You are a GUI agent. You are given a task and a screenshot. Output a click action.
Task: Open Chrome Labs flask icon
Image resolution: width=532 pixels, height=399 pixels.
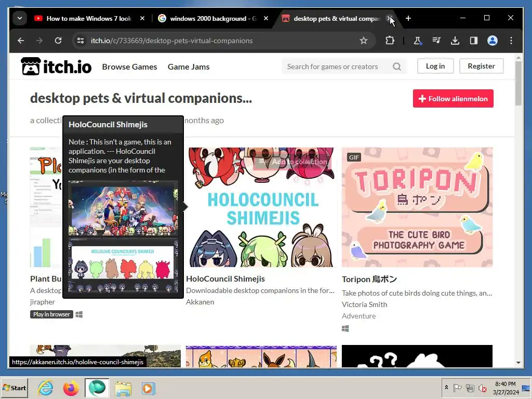coord(417,41)
